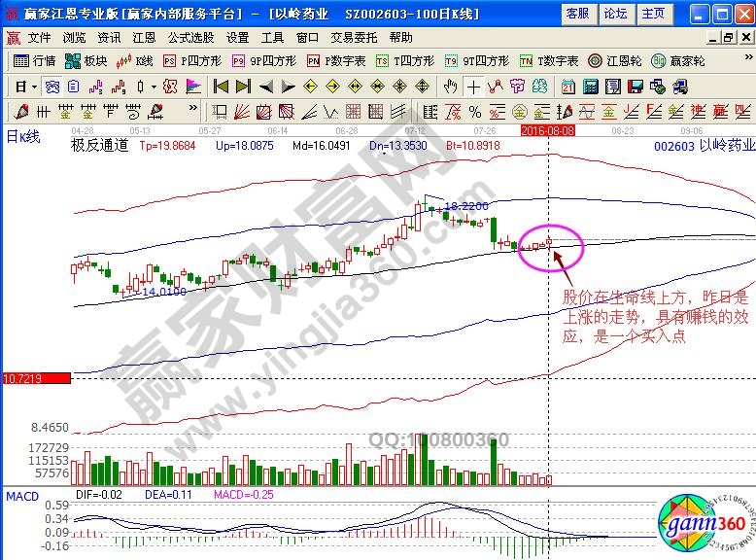Open the 交易委托 menu
Viewport: 756px width, 560px height.
tap(354, 38)
